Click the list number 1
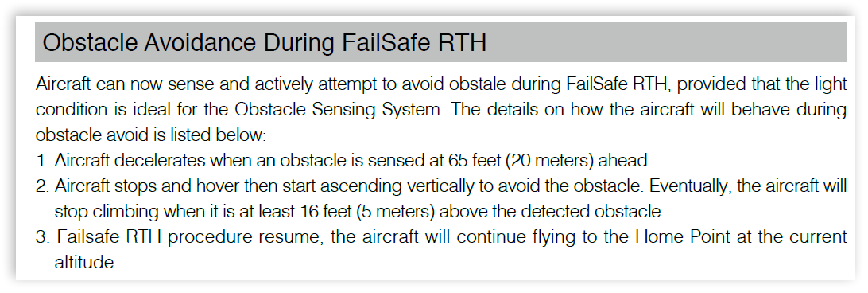Viewport: 868px width, 293px height. (42, 161)
